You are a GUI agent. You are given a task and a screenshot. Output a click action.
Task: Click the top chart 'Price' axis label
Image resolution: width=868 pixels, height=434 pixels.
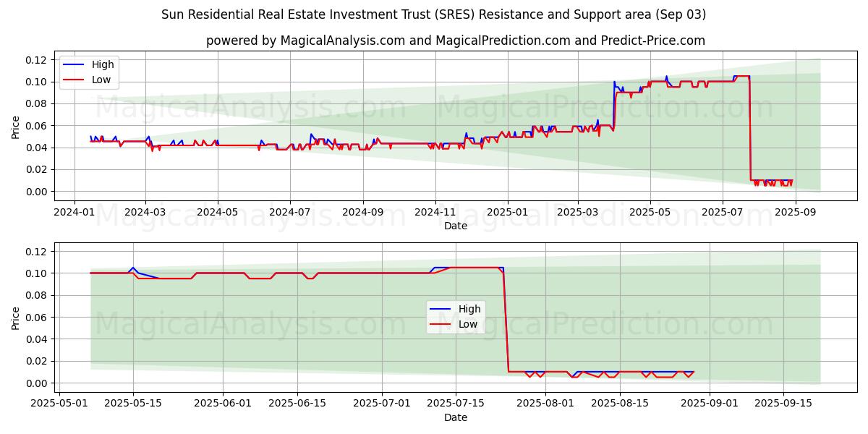(x=16, y=126)
